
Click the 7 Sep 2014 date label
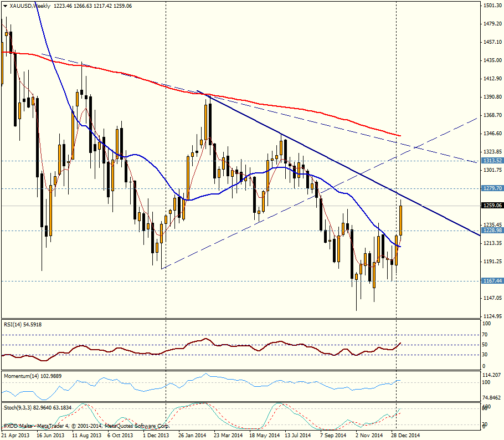(333, 436)
